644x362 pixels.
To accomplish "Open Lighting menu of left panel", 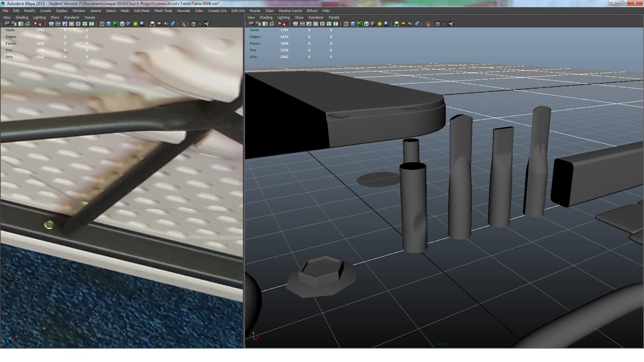I will click(x=39, y=18).
